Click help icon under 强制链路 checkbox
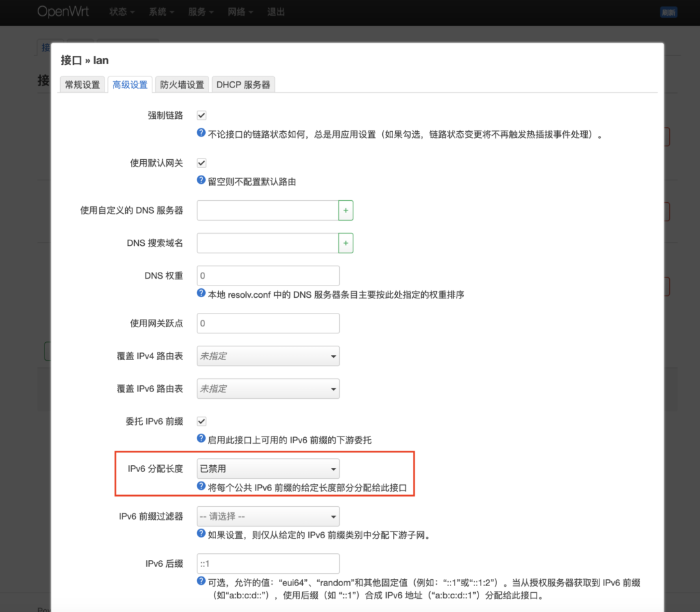Image resolution: width=700 pixels, height=612 pixels. click(x=201, y=133)
